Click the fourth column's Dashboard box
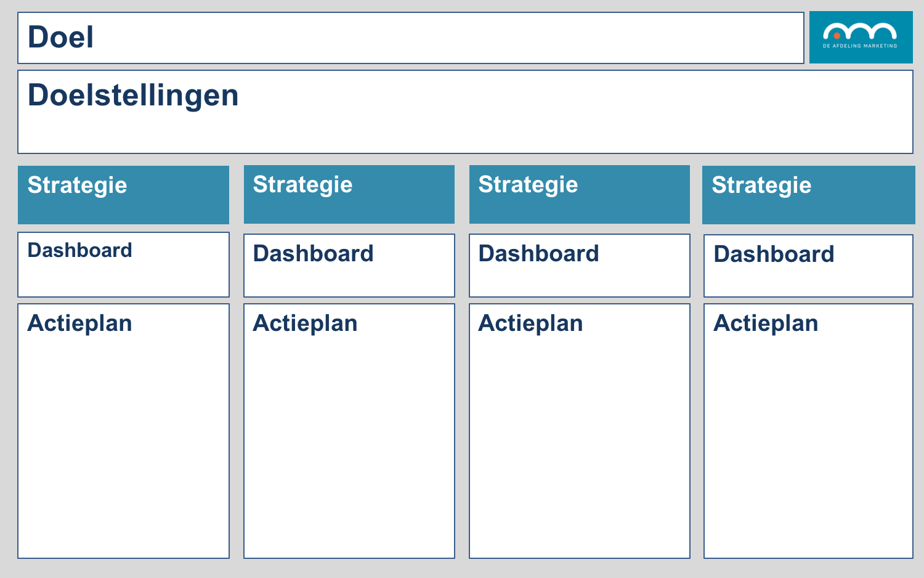924x578 pixels. (808, 266)
